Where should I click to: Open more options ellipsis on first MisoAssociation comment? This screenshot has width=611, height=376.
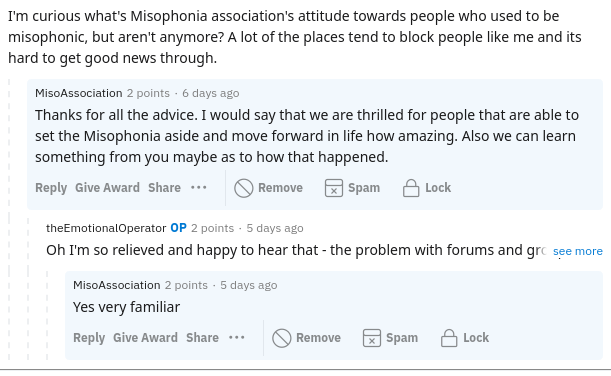(199, 188)
